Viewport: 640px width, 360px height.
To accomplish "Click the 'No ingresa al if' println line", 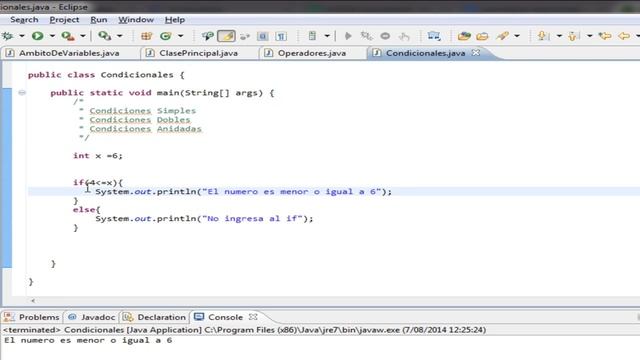I will (204, 218).
